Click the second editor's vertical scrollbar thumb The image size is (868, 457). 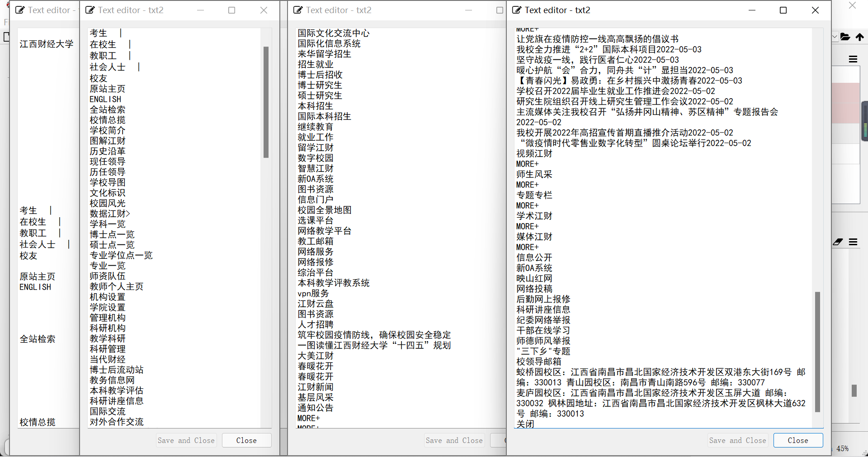click(x=266, y=102)
